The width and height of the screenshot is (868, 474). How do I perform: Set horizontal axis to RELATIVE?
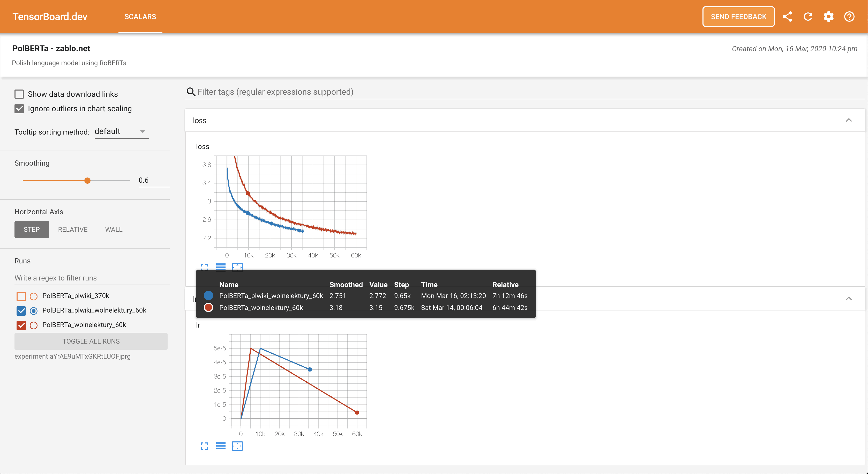pyautogui.click(x=73, y=229)
